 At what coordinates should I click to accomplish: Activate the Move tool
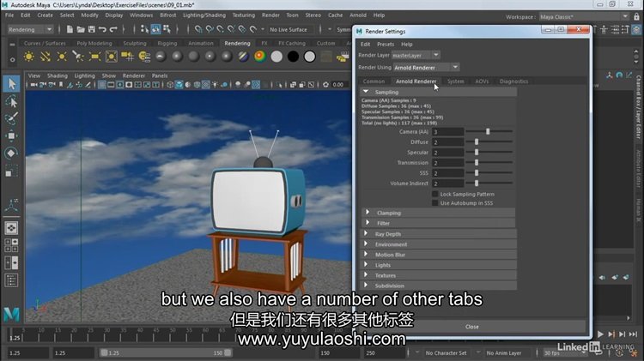(11, 135)
